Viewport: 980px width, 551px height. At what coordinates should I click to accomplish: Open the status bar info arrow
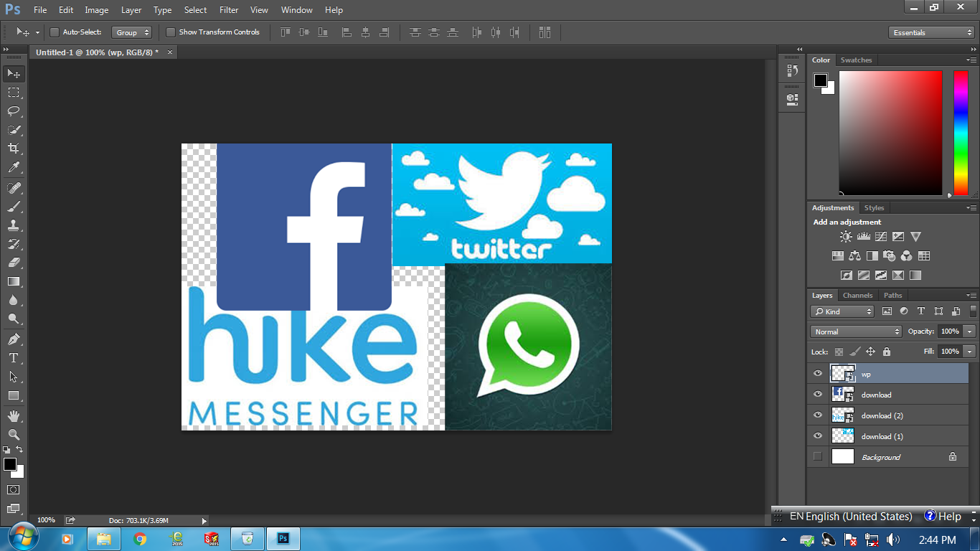(x=204, y=520)
